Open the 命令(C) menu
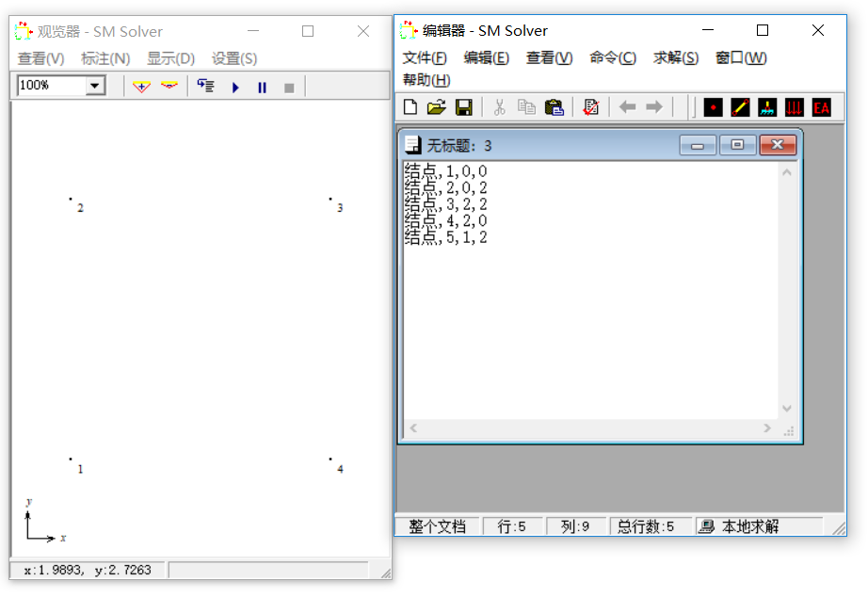The width and height of the screenshot is (868, 597). [x=613, y=57]
